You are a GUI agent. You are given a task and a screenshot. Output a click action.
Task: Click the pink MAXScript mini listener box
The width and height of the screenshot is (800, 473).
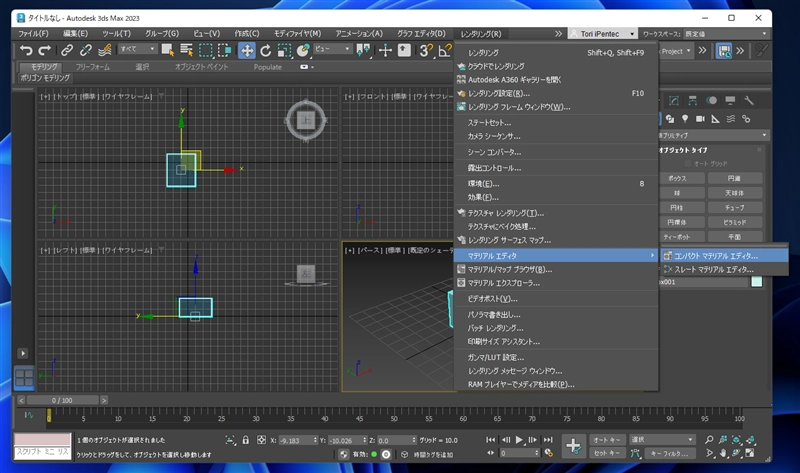(x=42, y=439)
